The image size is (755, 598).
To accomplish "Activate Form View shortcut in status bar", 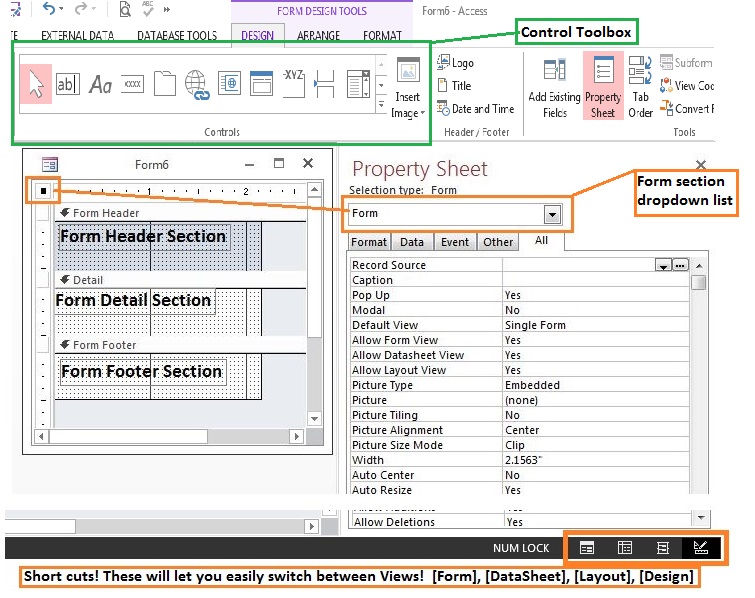I will pyautogui.click(x=587, y=548).
